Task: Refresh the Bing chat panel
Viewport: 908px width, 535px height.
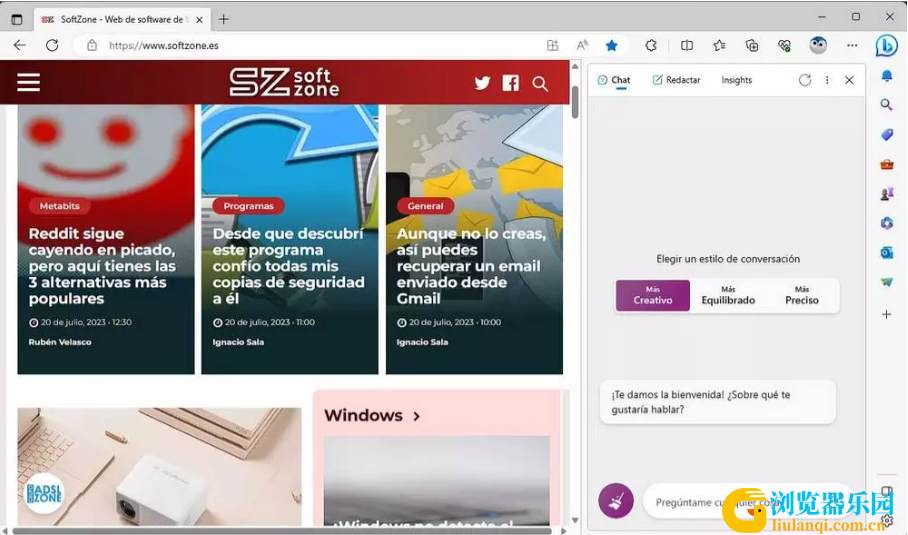Action: click(805, 80)
